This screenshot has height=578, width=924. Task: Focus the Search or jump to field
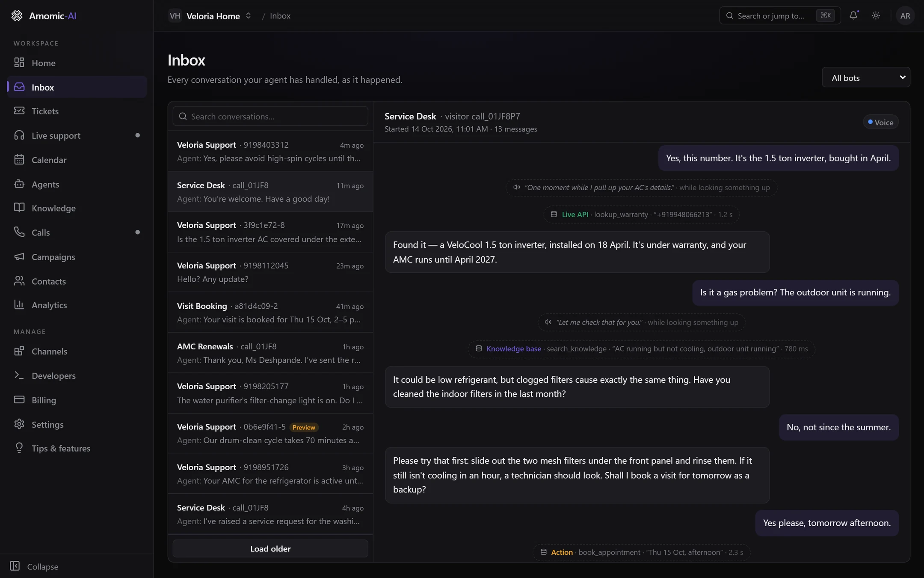pyautogui.click(x=780, y=16)
